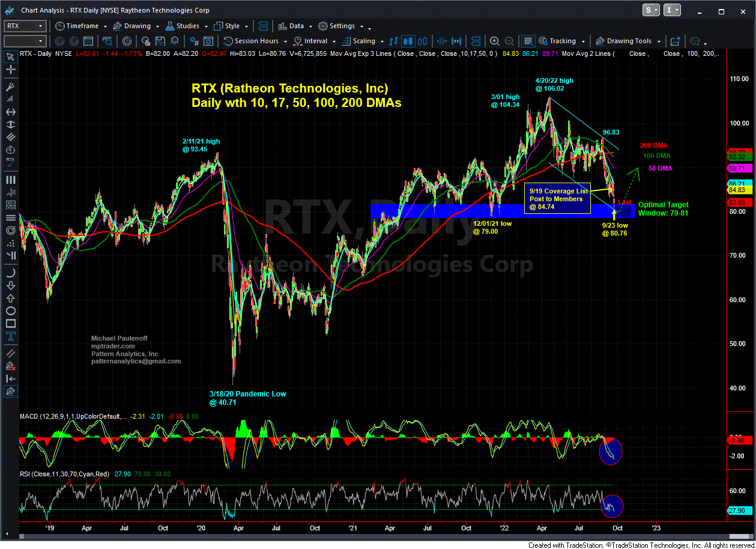Toggle expand bar spacing icon
Screen dimensions: 756x549
coord(456,41)
